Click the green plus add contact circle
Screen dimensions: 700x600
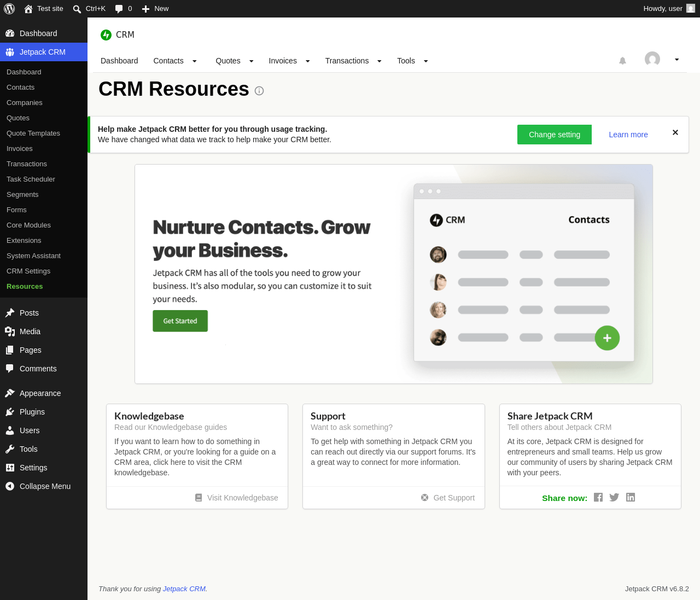coord(607,338)
